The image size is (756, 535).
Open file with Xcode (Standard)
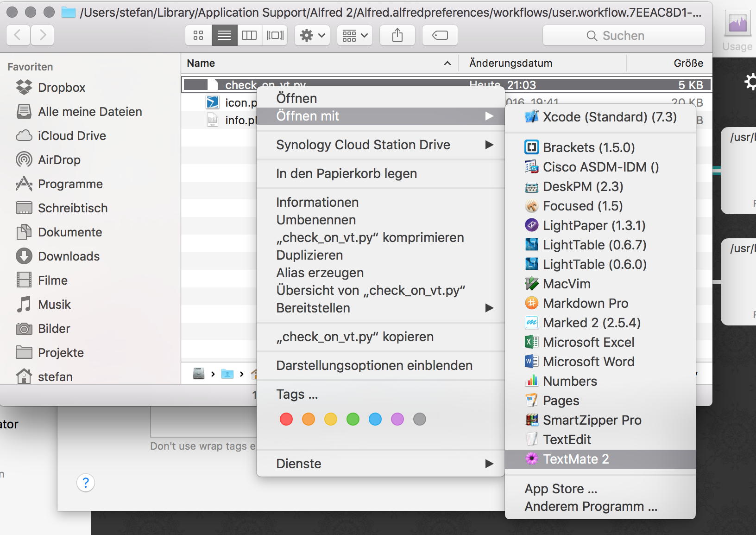pyautogui.click(x=600, y=117)
